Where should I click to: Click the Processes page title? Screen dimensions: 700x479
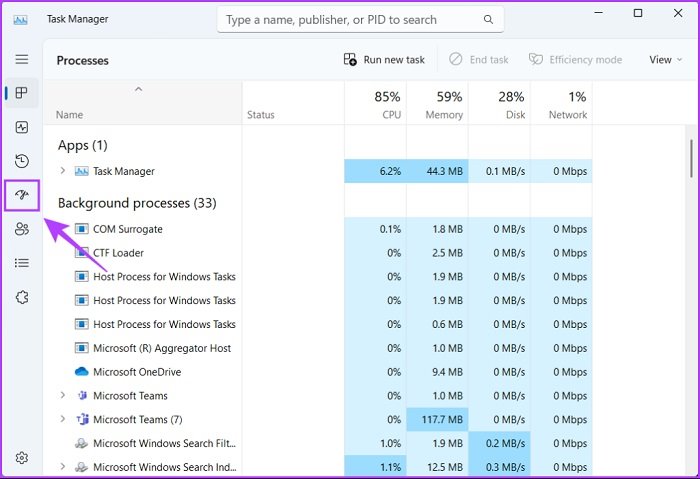[x=83, y=61]
